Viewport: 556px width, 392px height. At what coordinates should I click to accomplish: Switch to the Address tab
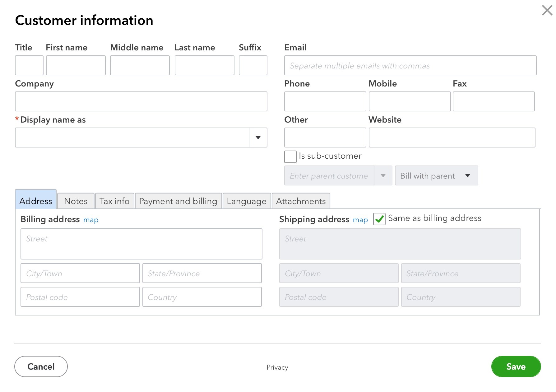[x=36, y=199]
